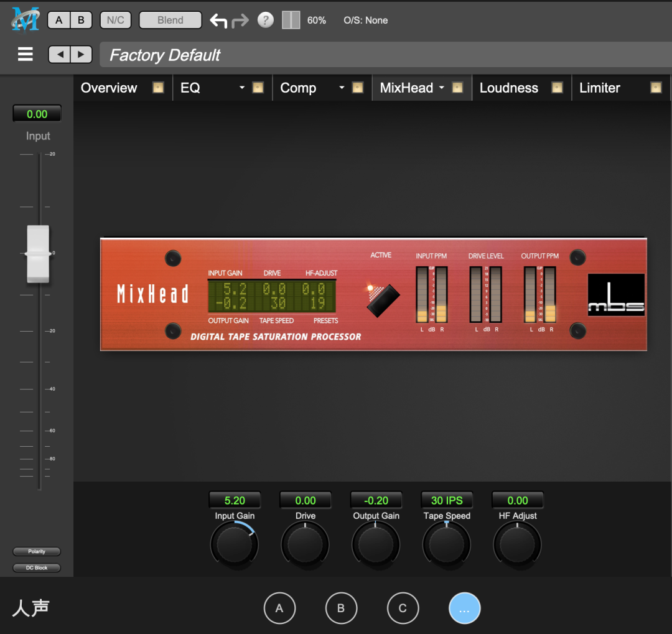672x634 pixels.
Task: Click the HF Adjust value 0.00
Action: click(x=517, y=500)
